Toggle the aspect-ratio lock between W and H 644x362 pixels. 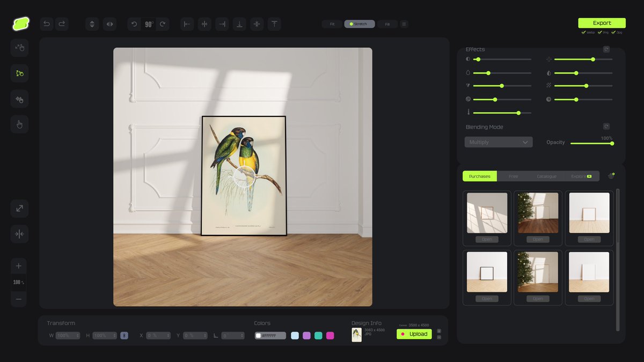(124, 335)
